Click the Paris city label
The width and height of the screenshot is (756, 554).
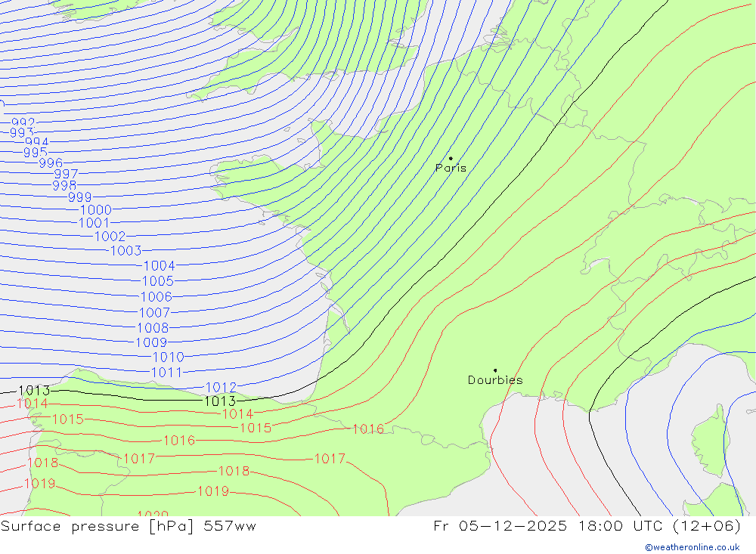[451, 168]
